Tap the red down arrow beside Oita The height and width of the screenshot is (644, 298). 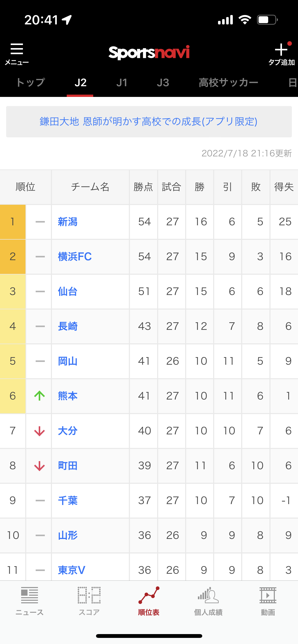pos(39,431)
